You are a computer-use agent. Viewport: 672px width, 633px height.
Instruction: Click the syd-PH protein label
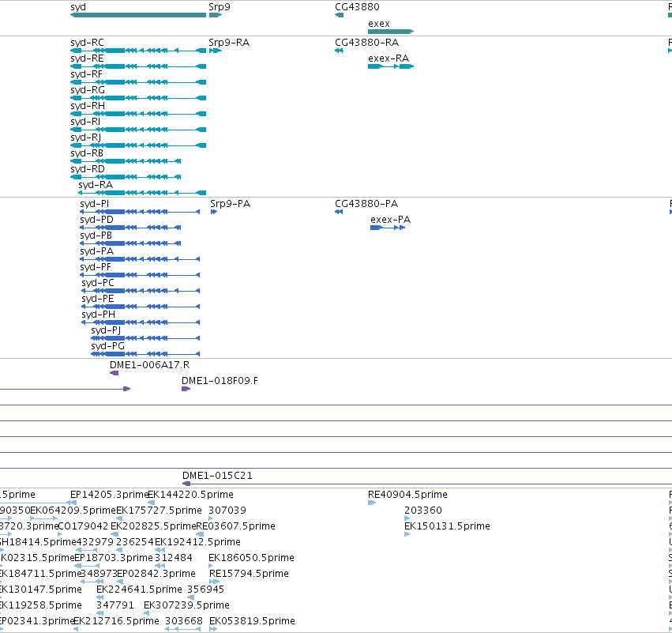click(98, 315)
